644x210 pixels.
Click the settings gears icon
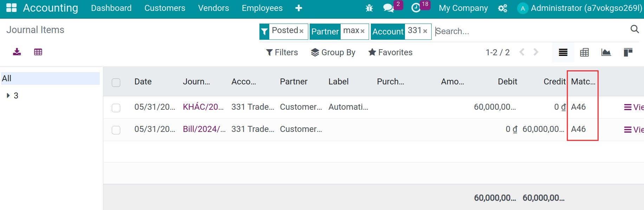pyautogui.click(x=503, y=8)
